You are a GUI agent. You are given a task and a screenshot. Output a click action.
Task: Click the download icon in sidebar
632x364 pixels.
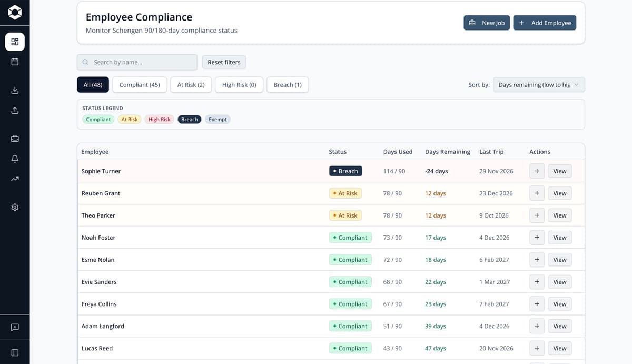[x=15, y=90]
